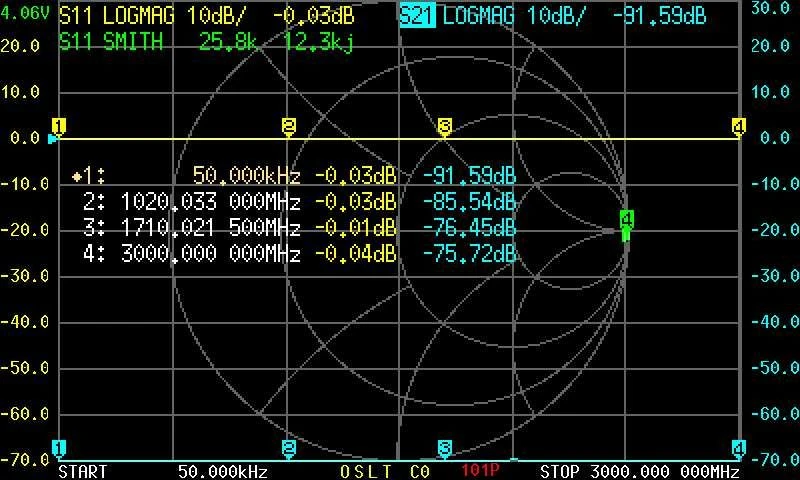Viewport: 800px width, 480px height.
Task: Click the right axis label -40.0
Action: [774, 322]
